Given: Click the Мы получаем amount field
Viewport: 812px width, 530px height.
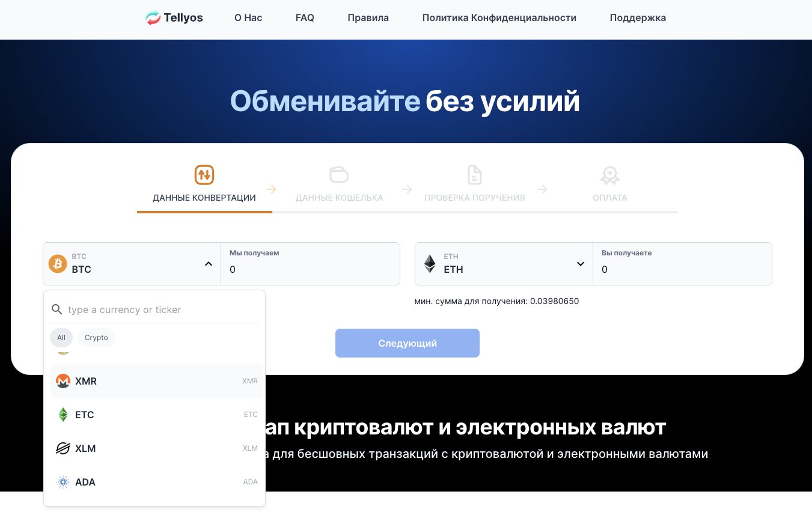Looking at the screenshot, I should pos(310,269).
